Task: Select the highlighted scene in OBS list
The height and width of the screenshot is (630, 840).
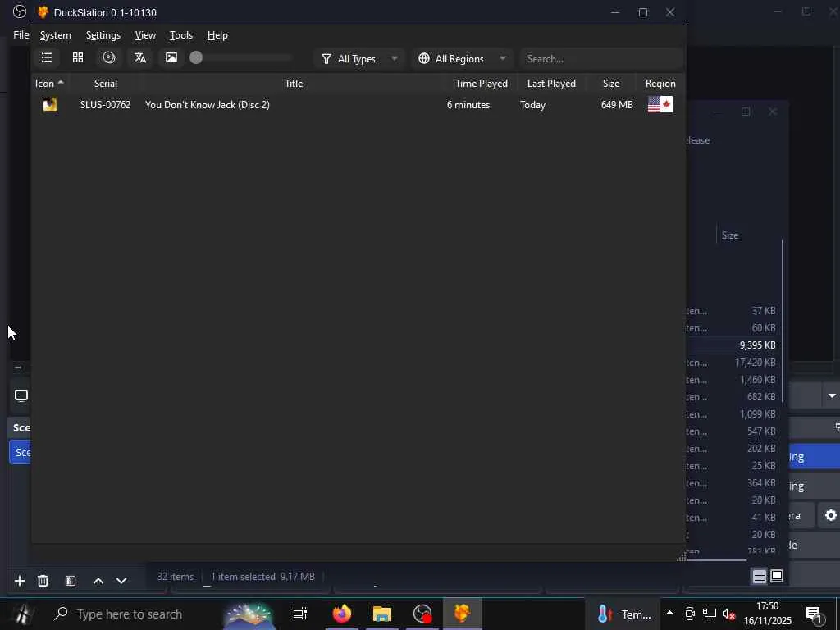Action: pyautogui.click(x=20, y=453)
